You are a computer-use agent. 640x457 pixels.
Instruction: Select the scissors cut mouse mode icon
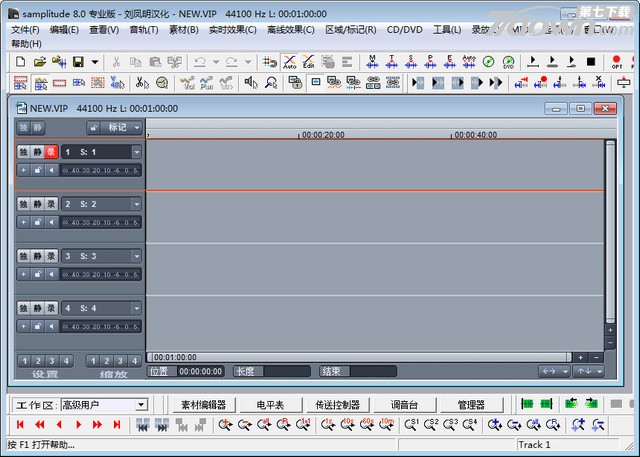tap(142, 83)
